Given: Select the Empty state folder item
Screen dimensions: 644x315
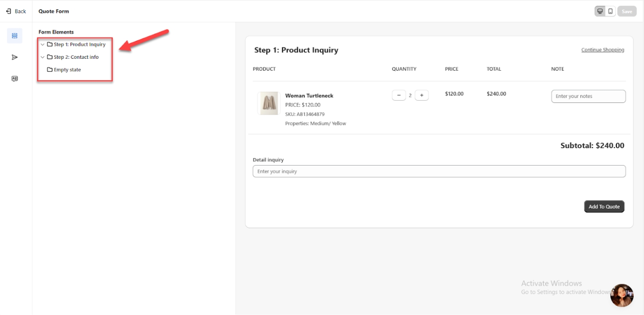Looking at the screenshot, I should tap(67, 70).
